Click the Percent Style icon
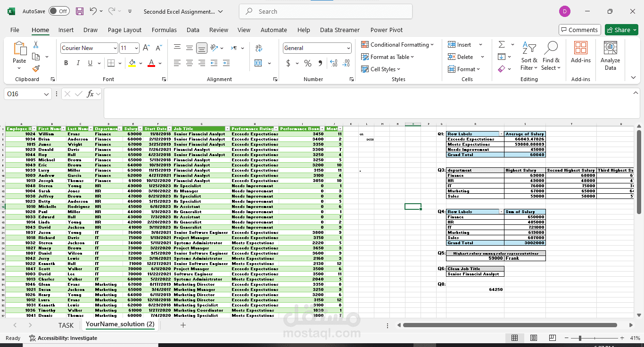Image resolution: width=644 pixels, height=347 pixels. coord(308,63)
